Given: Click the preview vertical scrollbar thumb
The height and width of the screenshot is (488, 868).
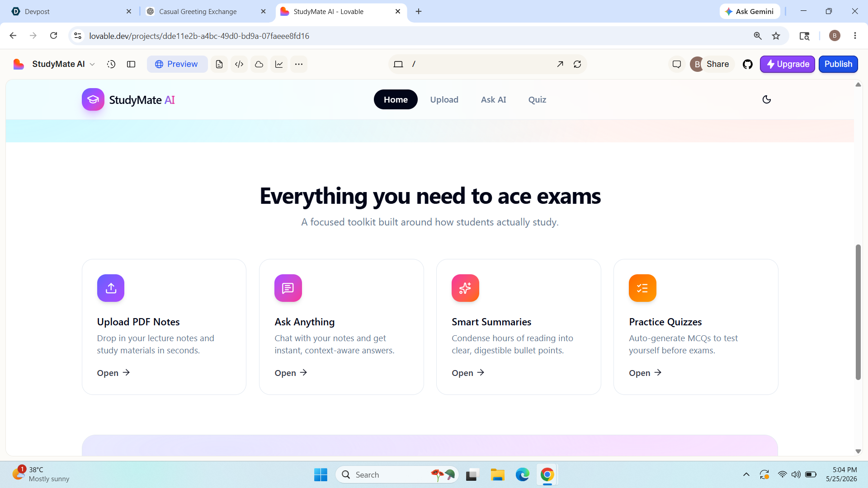Looking at the screenshot, I should pyautogui.click(x=858, y=312).
